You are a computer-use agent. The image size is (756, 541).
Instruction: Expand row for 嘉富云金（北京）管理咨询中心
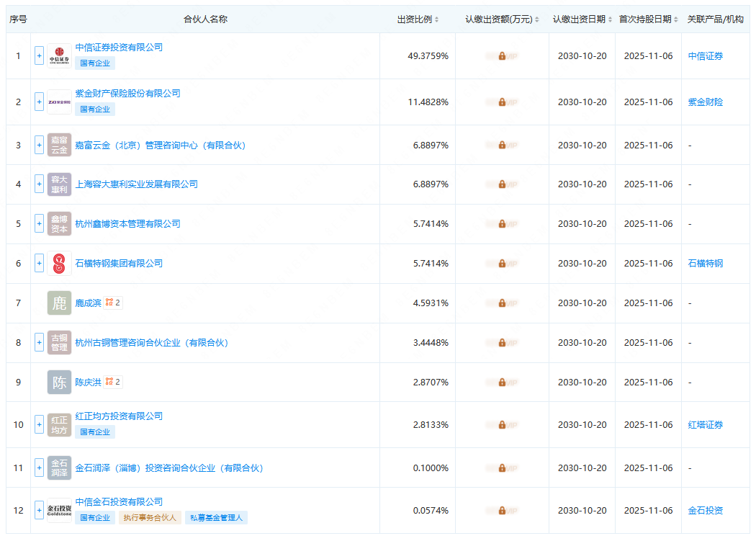click(x=39, y=145)
